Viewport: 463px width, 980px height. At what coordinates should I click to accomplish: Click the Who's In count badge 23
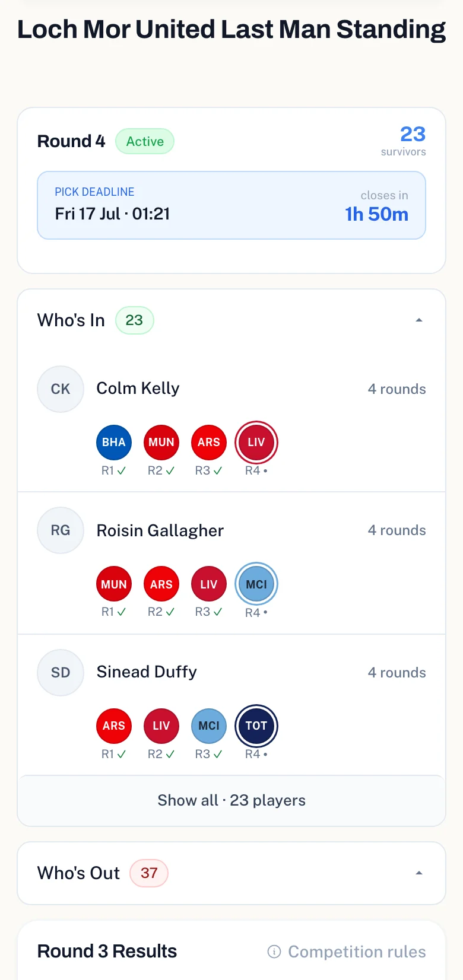point(134,320)
